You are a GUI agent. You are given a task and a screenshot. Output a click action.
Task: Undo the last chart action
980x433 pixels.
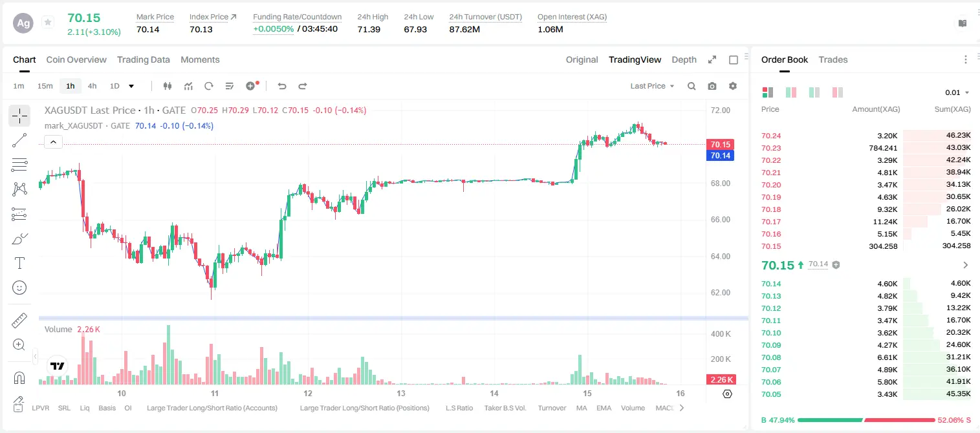[282, 86]
